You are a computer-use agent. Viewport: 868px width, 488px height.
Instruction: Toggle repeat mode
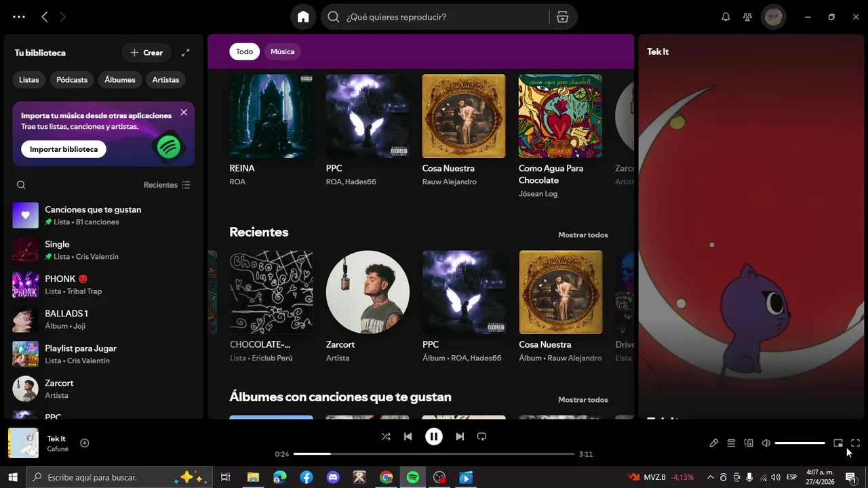[481, 436]
